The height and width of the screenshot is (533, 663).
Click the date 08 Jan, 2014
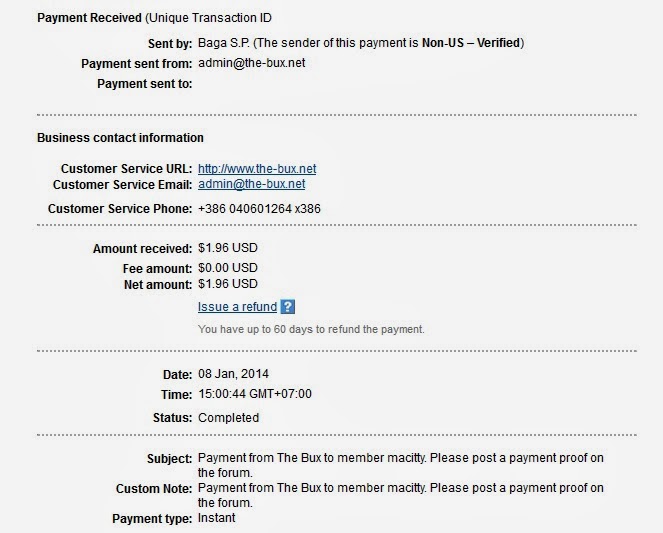(234, 374)
